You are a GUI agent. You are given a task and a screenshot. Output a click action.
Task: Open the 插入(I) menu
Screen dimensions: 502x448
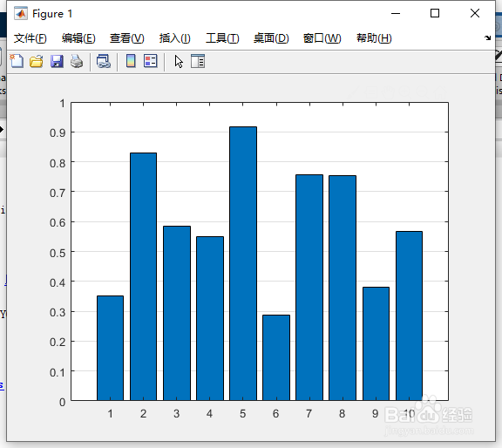(175, 38)
